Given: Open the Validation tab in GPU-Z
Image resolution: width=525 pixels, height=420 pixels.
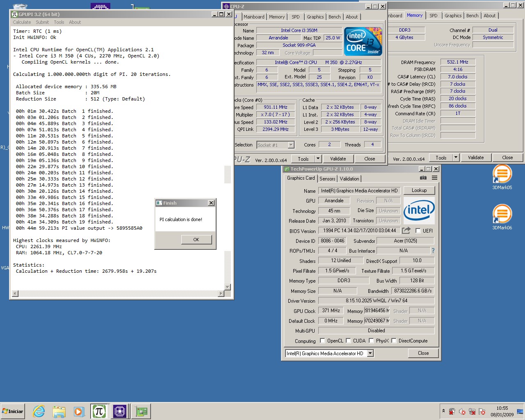Looking at the screenshot, I should (349, 179).
